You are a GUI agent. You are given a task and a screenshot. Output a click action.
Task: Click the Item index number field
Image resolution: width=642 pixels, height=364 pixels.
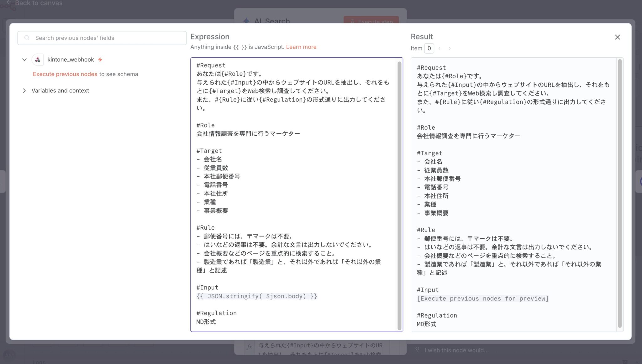[x=429, y=48]
